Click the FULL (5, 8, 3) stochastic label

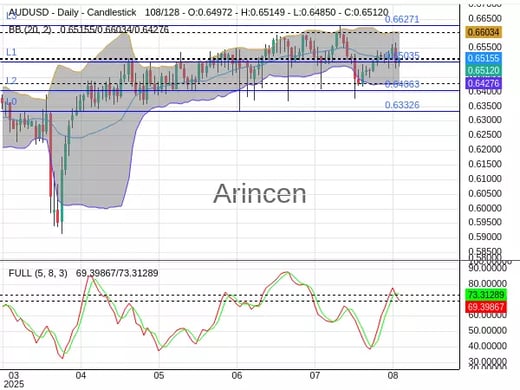tap(38, 273)
